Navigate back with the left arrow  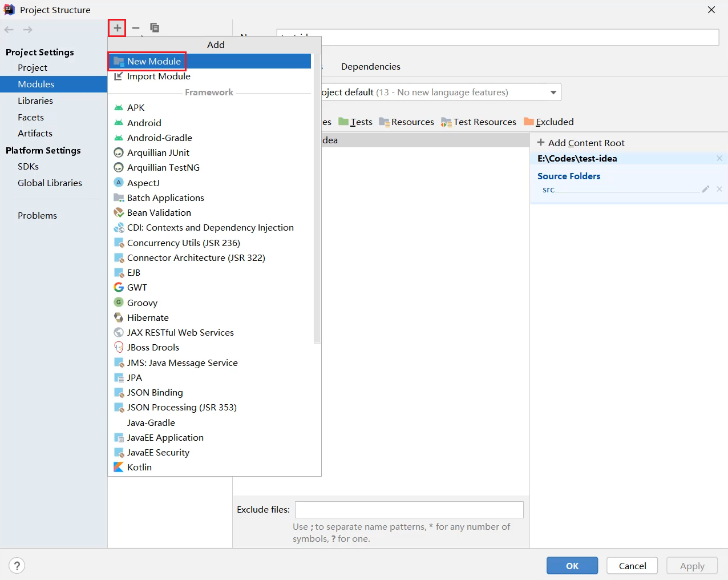tap(9, 30)
